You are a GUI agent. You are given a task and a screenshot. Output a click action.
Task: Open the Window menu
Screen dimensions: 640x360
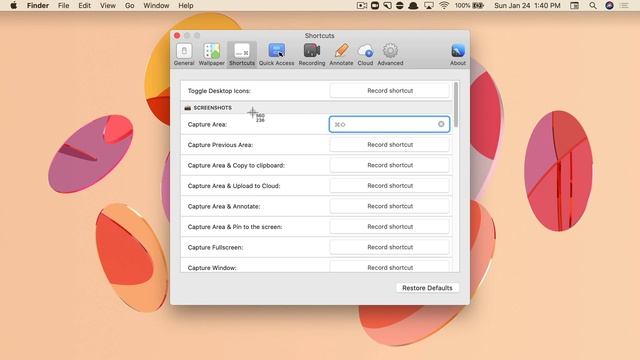(x=156, y=6)
